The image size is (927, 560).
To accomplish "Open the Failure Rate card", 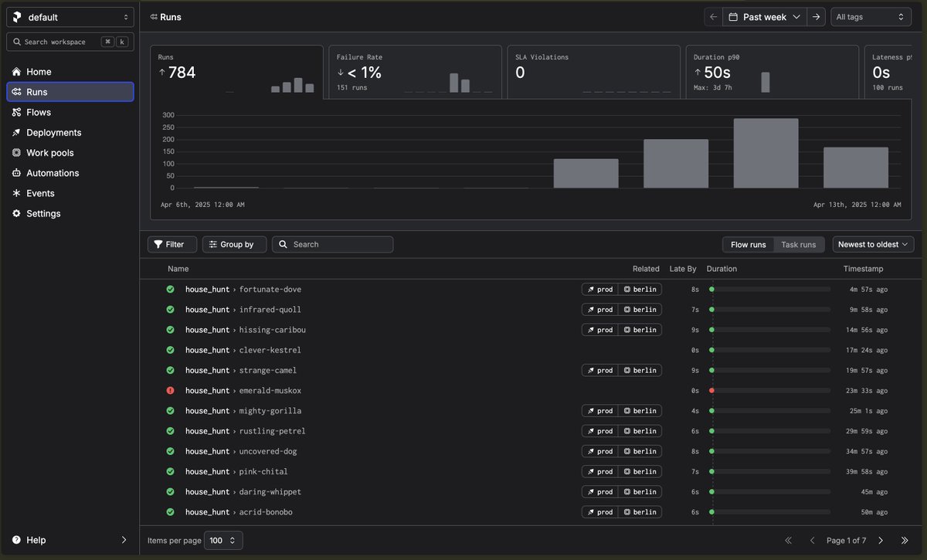I will click(416, 72).
